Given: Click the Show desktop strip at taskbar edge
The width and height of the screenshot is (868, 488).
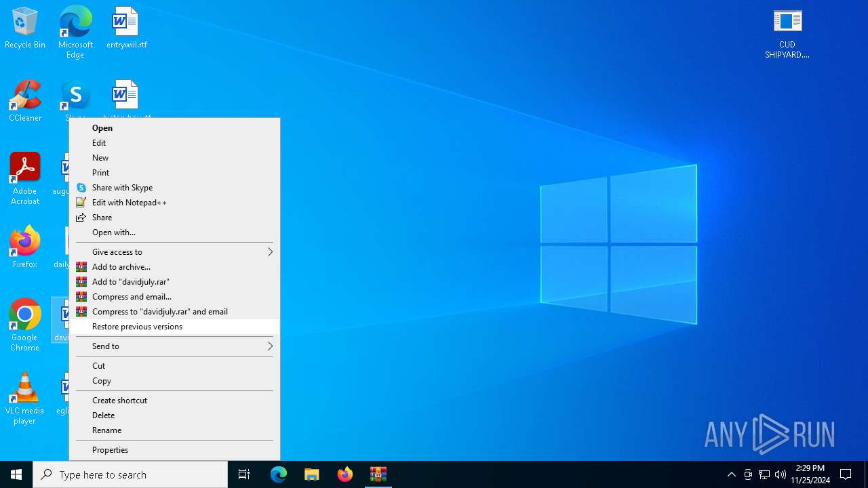Looking at the screenshot, I should (x=866, y=474).
